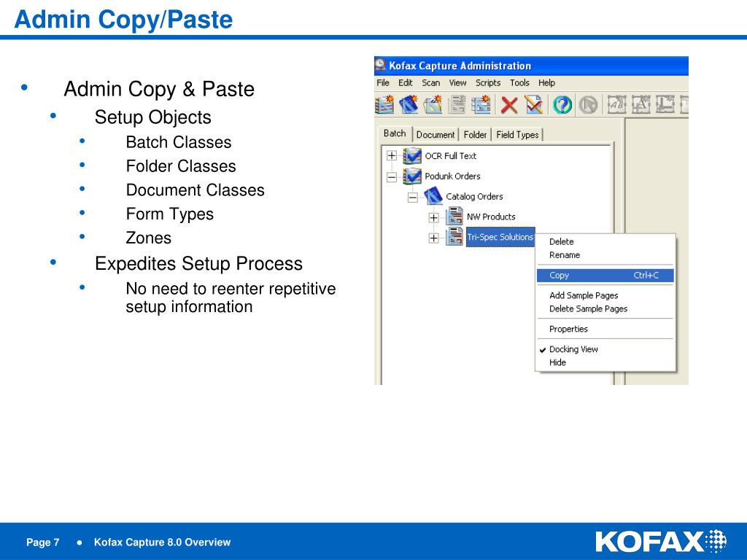Click the New Field Type toolbar icon

coord(481,104)
